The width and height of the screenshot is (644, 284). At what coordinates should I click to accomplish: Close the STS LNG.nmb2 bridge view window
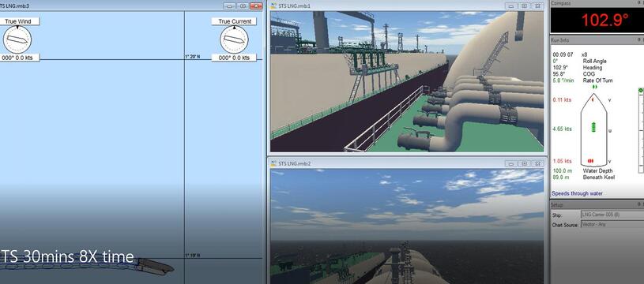click(x=537, y=163)
